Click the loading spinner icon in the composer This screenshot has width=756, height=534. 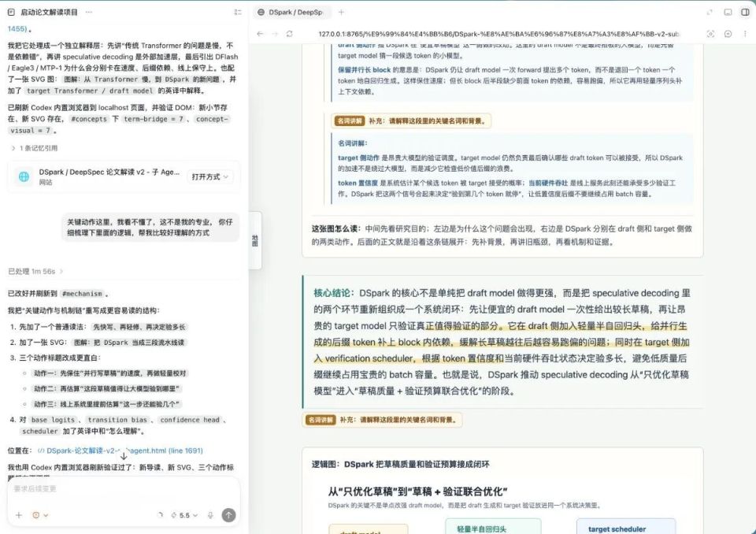160,515
